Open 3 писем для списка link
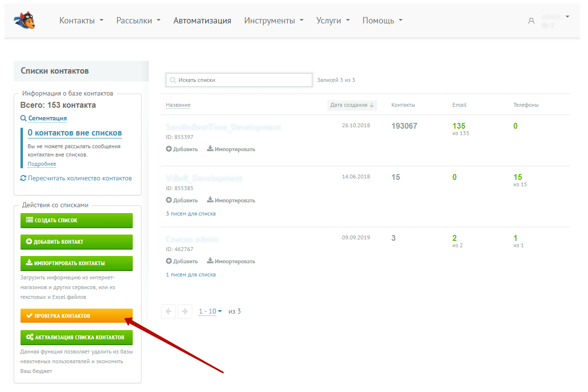The image size is (588, 392). pyautogui.click(x=191, y=214)
